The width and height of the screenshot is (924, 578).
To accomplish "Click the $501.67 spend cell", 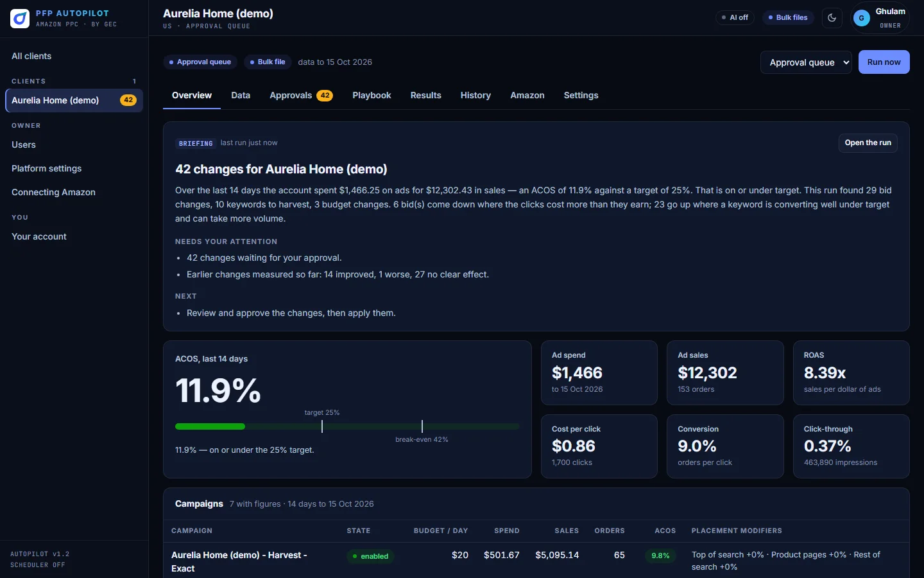I will 502,555.
